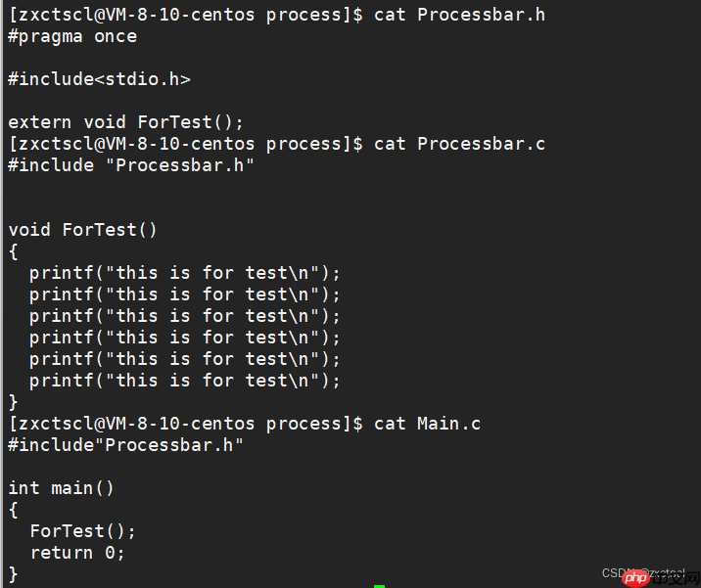Viewport: 701px width, 588px height.
Task: Click the "cat Processbar.c" command
Action: coord(460,144)
